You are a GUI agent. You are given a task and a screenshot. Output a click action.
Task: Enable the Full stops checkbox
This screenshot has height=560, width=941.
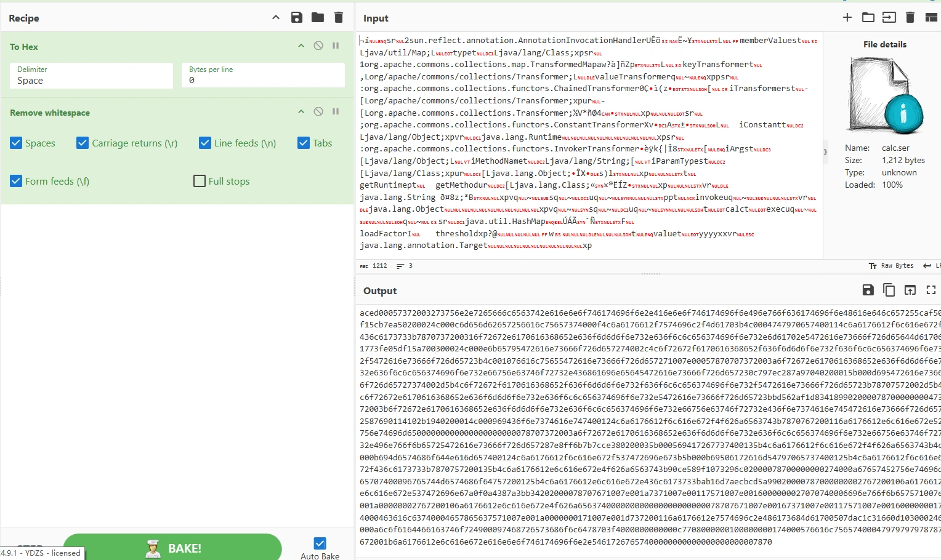click(x=200, y=181)
